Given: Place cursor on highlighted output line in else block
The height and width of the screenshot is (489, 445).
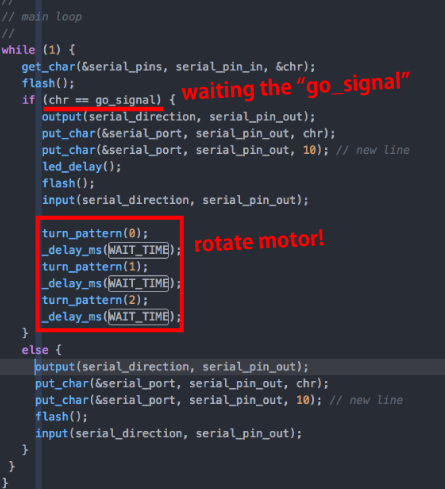Looking at the screenshot, I should pos(222,367).
